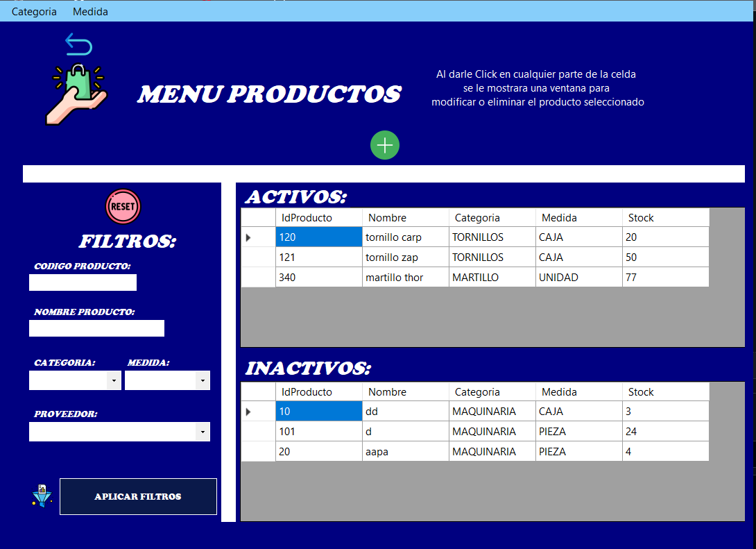Click the NOMBRE PRODUCTO input field
Viewport: 756px width, 549px height.
pyautogui.click(x=96, y=328)
